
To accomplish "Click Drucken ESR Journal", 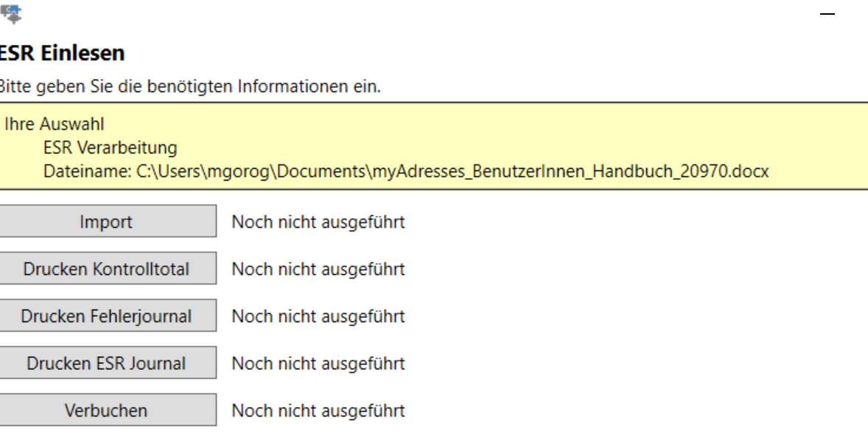I will [x=107, y=363].
